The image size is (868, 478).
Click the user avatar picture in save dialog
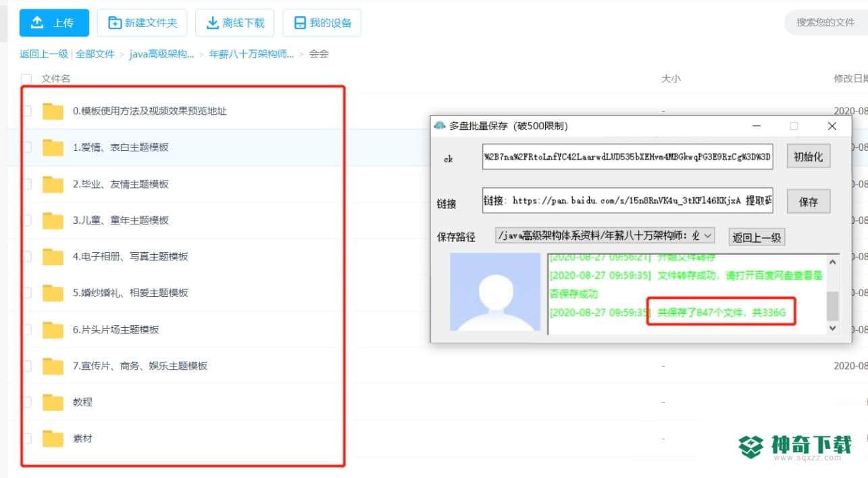(495, 292)
